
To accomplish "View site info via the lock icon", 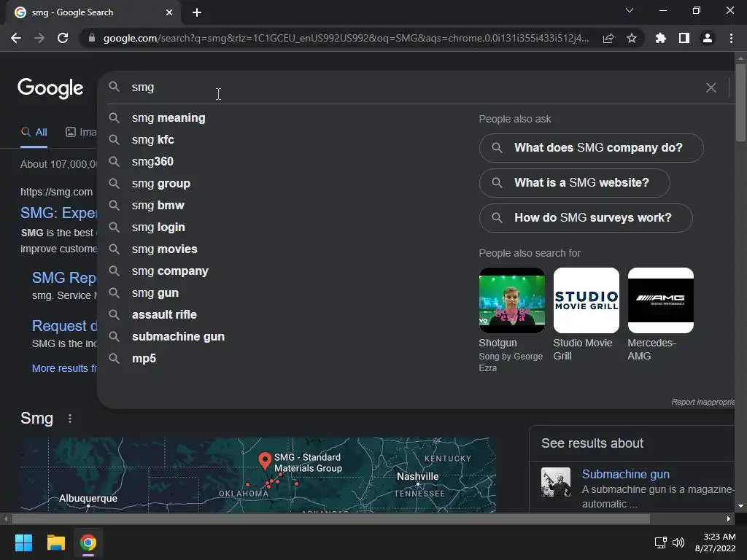I will click(x=92, y=38).
